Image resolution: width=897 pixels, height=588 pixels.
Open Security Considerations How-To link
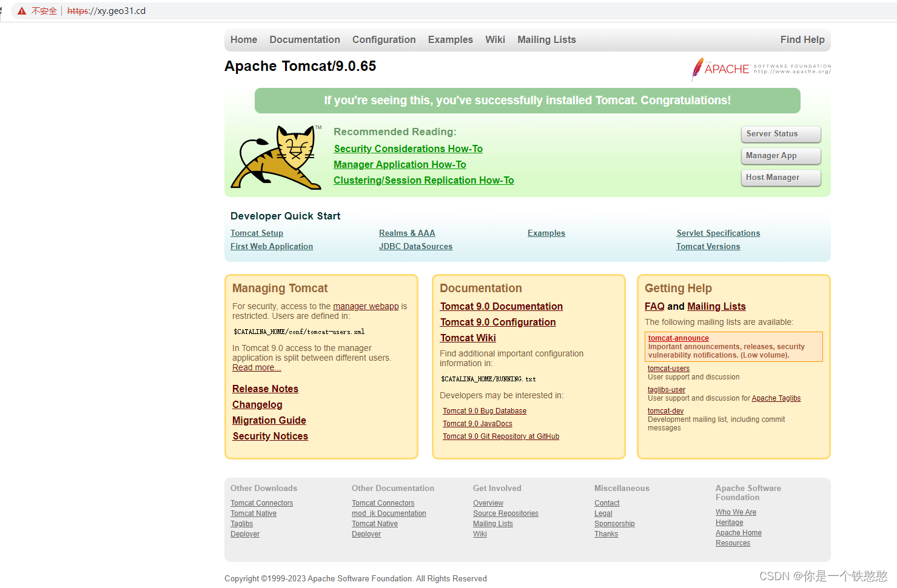coord(408,149)
